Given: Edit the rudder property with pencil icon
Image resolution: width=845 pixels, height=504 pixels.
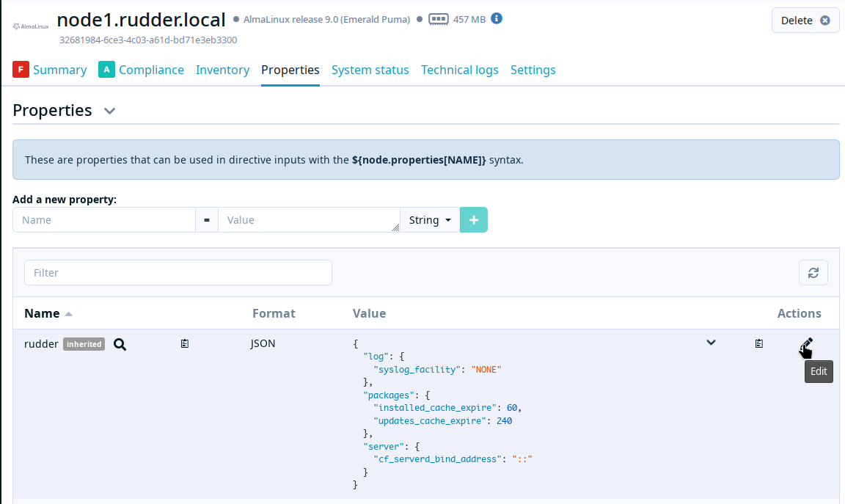Looking at the screenshot, I should click(x=807, y=343).
